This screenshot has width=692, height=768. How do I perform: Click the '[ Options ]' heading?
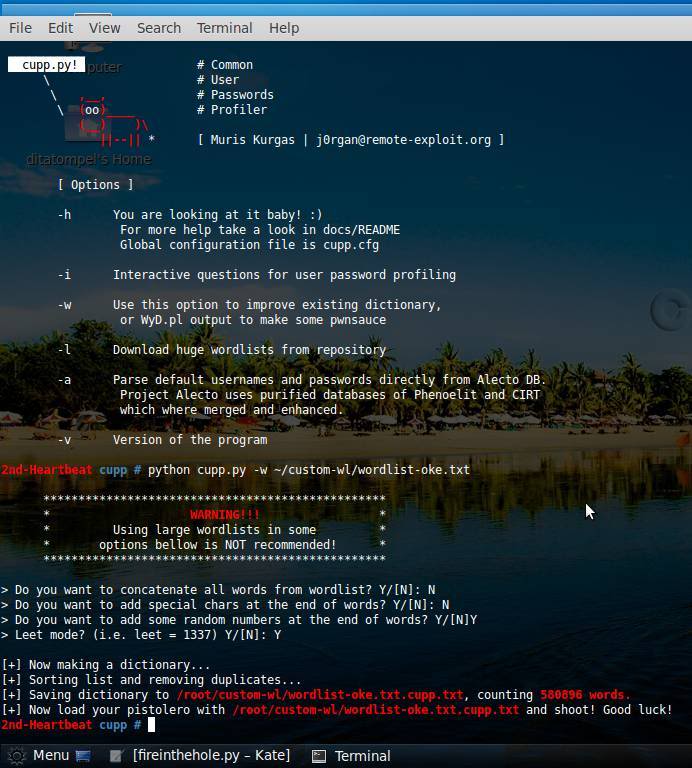point(95,185)
